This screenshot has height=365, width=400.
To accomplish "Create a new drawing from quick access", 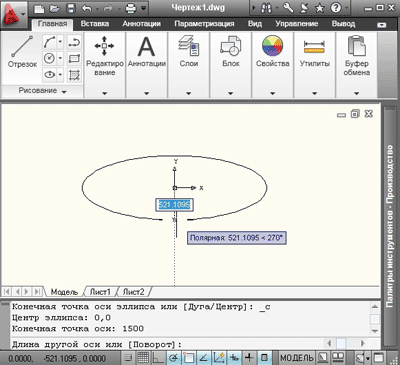I will coord(39,8).
